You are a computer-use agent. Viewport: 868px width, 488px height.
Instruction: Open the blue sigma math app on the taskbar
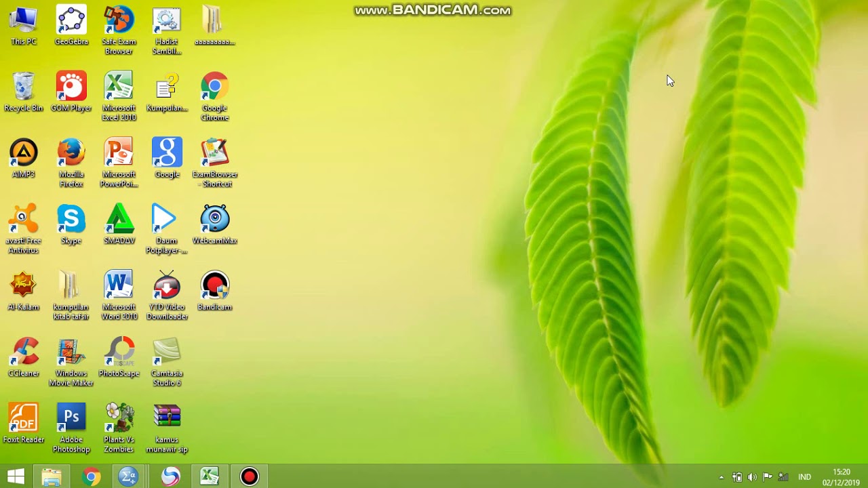128,476
